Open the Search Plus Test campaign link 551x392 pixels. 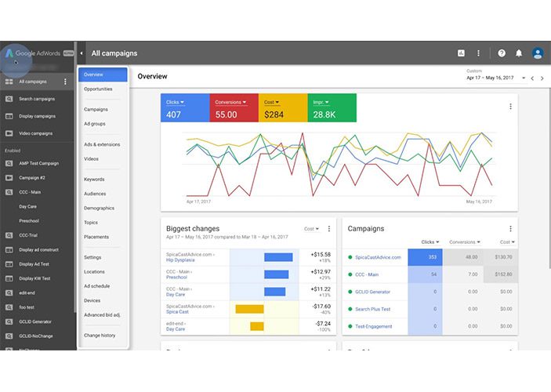pos(372,309)
